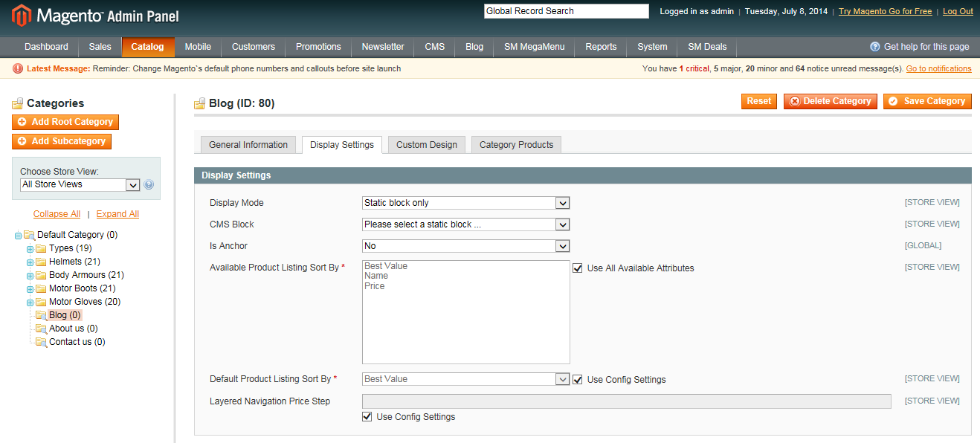980x443 pixels.
Task: Open the CMS menu
Action: pyautogui.click(x=435, y=47)
